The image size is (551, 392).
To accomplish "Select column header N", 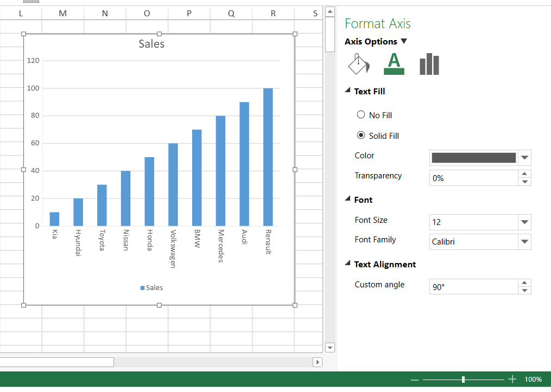I will [105, 14].
